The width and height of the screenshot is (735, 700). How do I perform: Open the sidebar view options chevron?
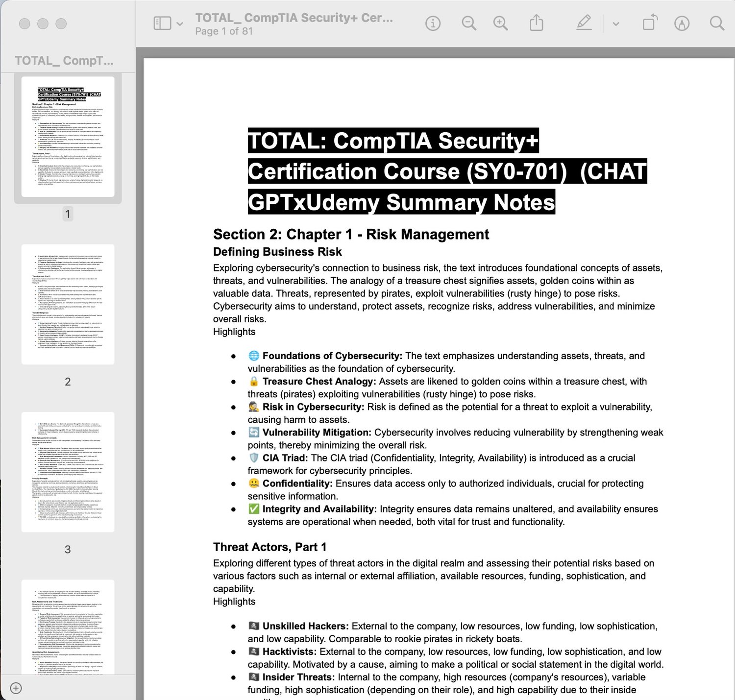179,24
